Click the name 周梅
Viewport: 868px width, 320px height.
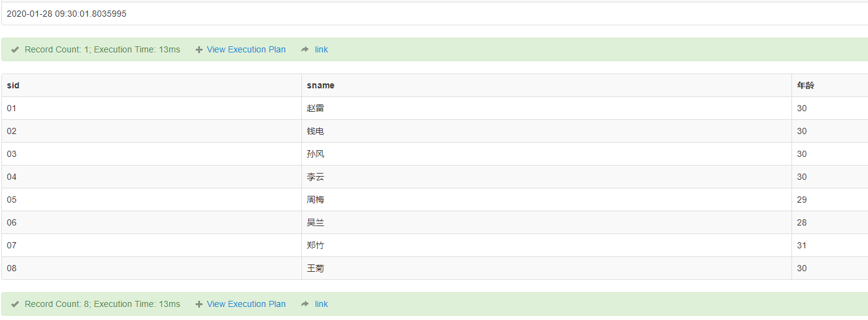coord(315,200)
